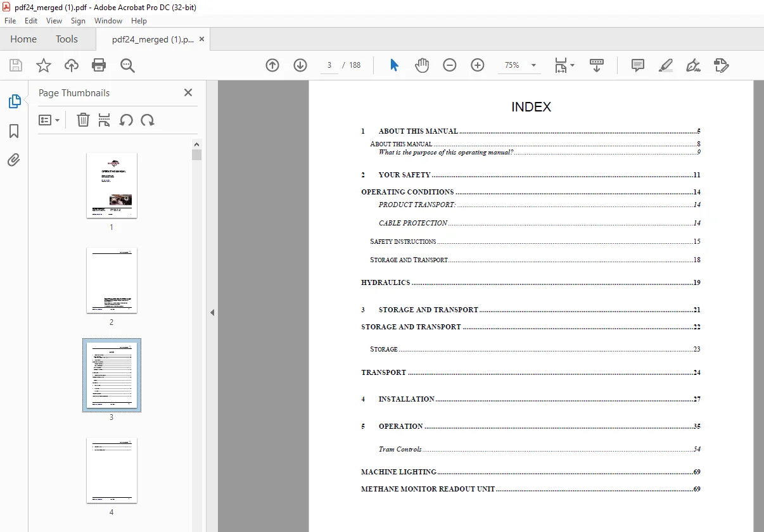Click 'SAFETY INSTRUCTIONS' index entry

pos(403,241)
